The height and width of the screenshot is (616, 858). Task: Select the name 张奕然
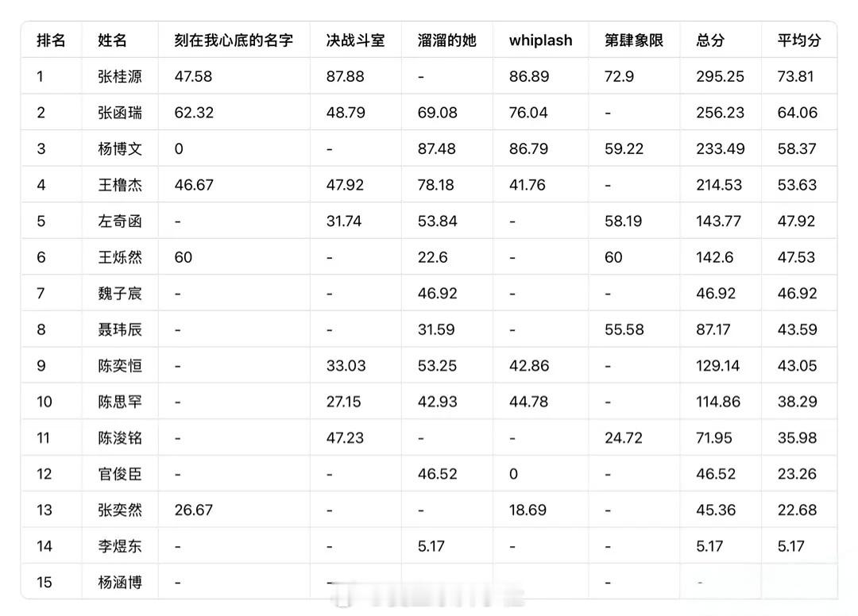[120, 510]
